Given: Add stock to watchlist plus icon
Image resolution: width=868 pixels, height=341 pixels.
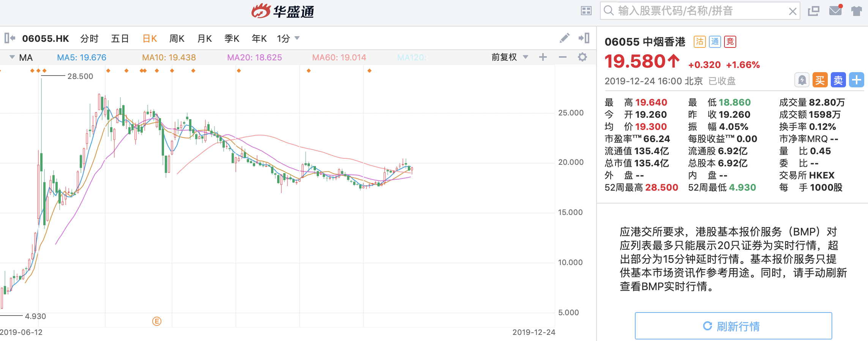Looking at the screenshot, I should [x=857, y=80].
